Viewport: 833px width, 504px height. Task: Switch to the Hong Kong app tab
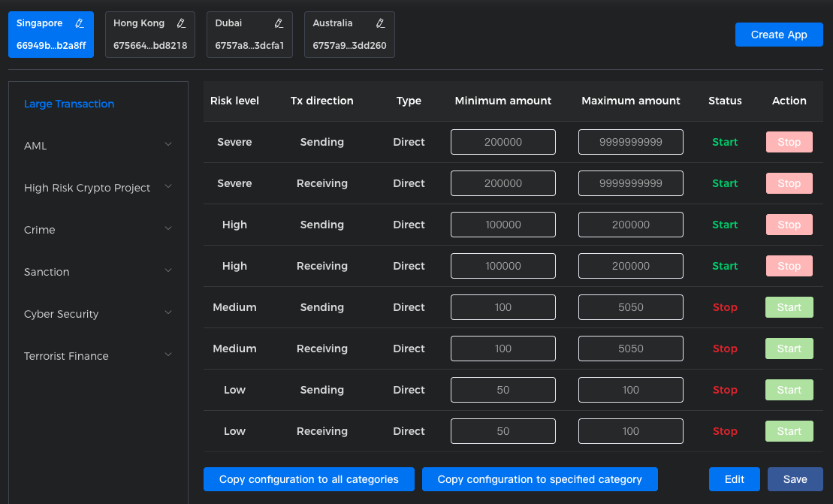pos(150,35)
